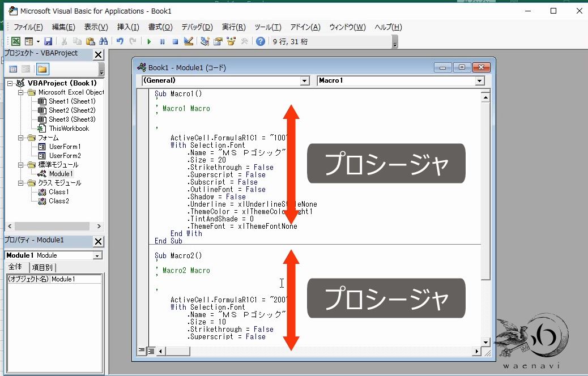
Task: Open the (General) object dropdown
Action: pyautogui.click(x=305, y=80)
